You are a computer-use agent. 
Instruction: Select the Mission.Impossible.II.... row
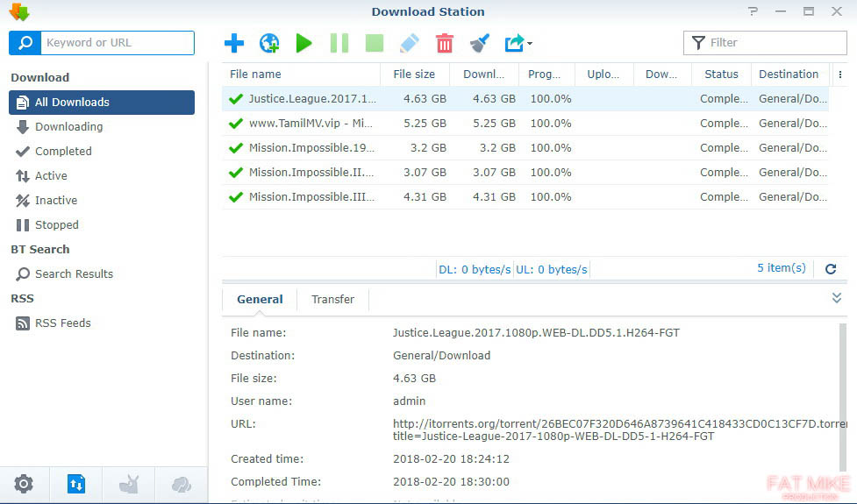[x=525, y=173]
